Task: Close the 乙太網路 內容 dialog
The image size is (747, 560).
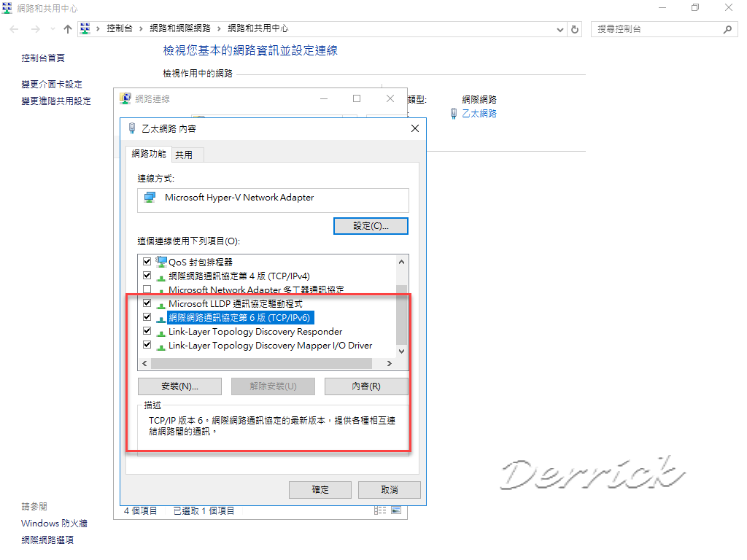Action: point(415,128)
